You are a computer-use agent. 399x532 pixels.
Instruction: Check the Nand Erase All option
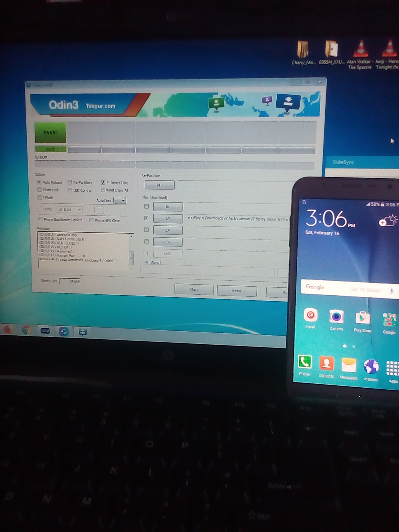103,190
